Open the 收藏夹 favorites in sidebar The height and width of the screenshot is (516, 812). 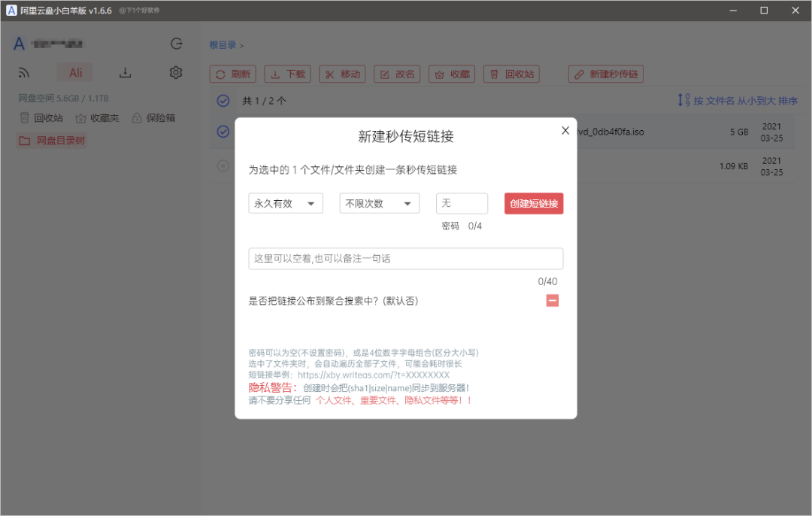tap(98, 118)
